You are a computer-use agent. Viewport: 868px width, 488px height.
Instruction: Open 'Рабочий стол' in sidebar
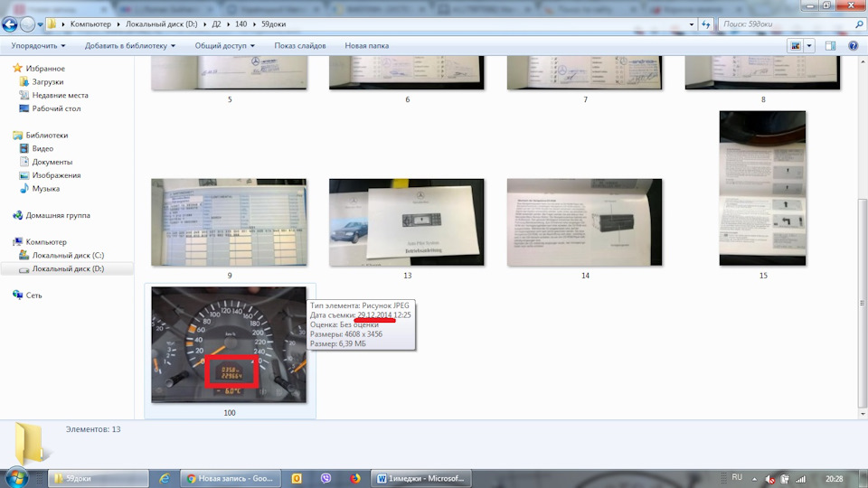click(56, 108)
